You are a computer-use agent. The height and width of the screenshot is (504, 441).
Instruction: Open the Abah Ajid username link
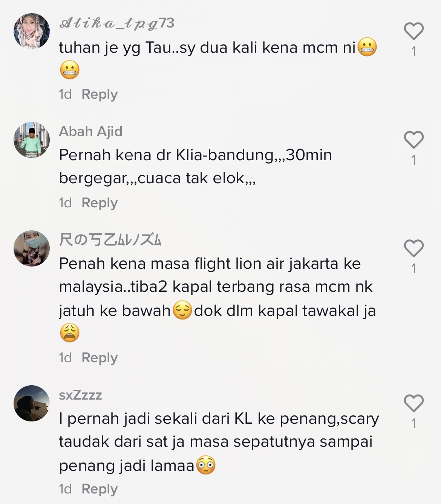tap(90, 132)
